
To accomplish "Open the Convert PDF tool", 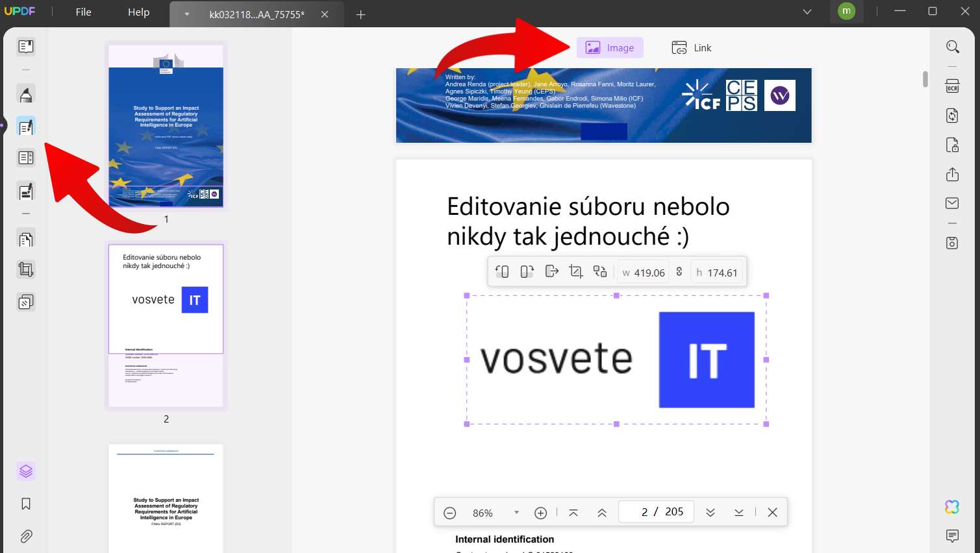I will [953, 116].
